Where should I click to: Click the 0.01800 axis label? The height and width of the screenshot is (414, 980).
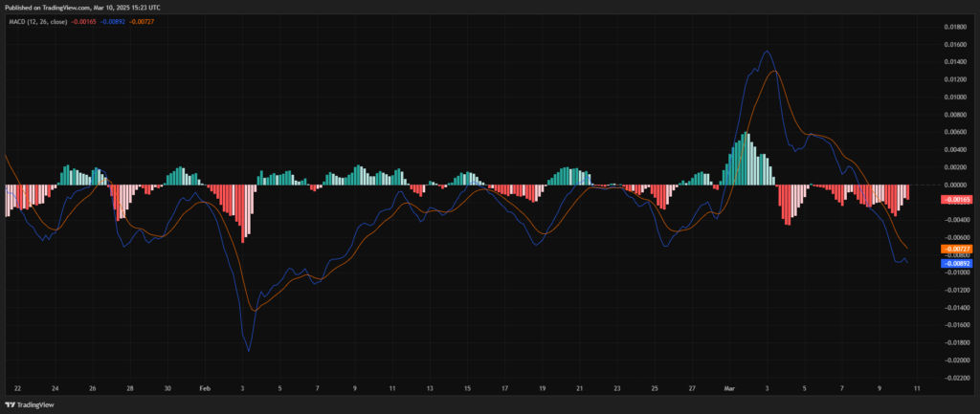click(x=957, y=27)
